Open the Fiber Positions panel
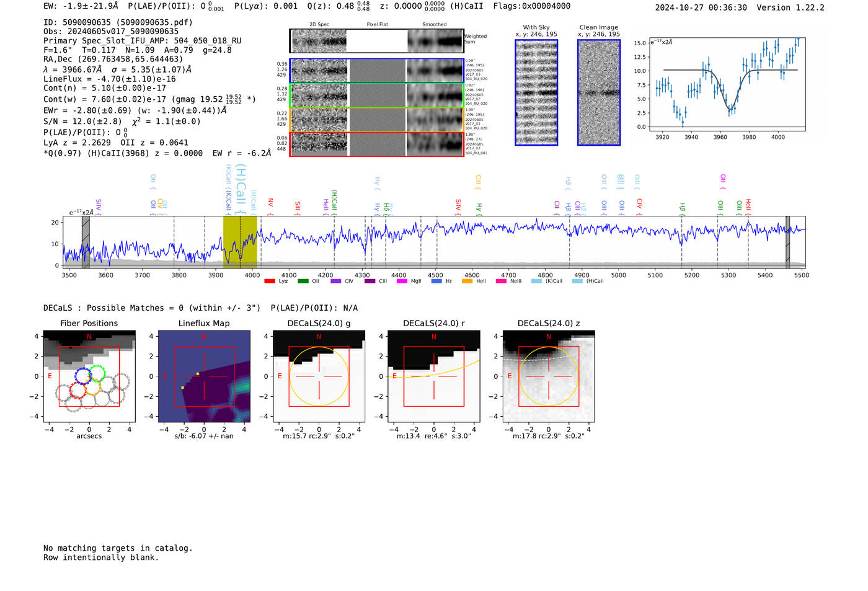The width and height of the screenshot is (868, 591). [x=89, y=376]
